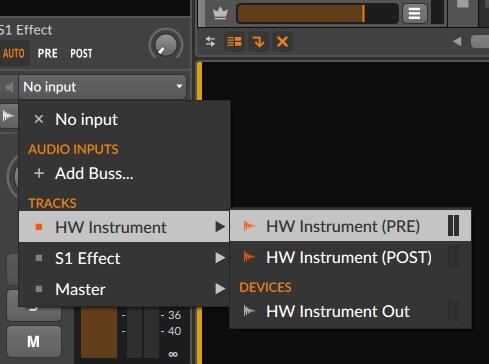Viewport: 489px width, 364px height.
Task: Expand HW Instrument submenu arrow
Action: [220, 227]
